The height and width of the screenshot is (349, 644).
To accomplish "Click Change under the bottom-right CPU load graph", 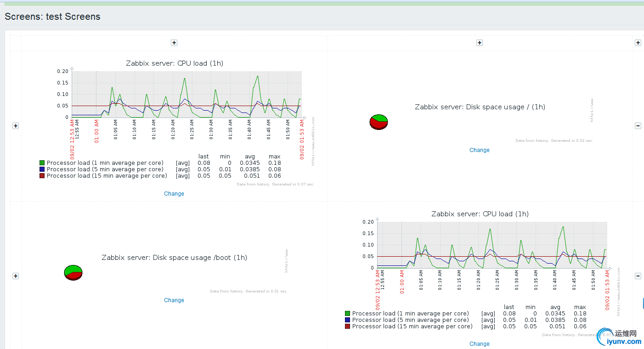I will tap(480, 344).
